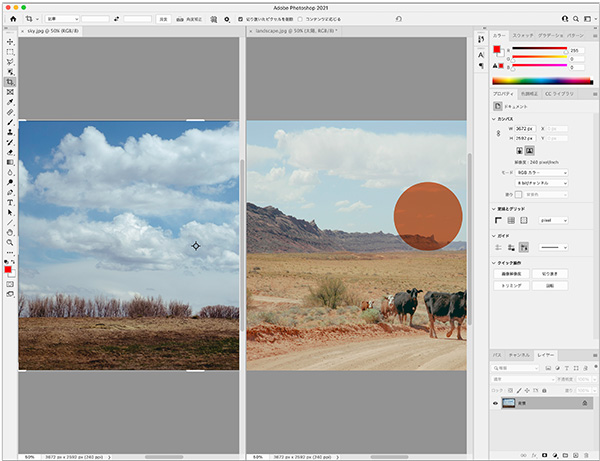Click the Straighten icon in the options bar
Screen dimensions: 600x461
pyautogui.click(x=180, y=19)
